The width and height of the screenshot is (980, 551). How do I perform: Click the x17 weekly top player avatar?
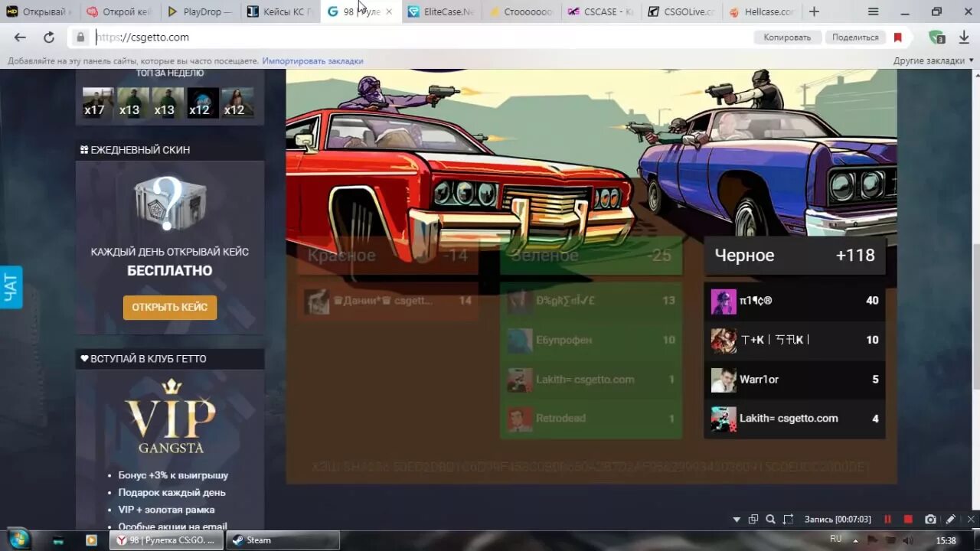[98, 103]
